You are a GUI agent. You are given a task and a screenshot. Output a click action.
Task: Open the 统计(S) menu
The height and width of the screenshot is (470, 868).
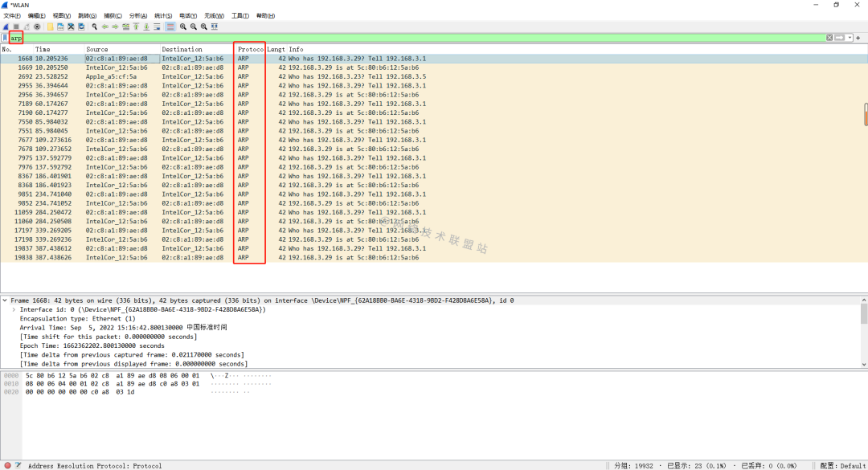[x=162, y=15]
